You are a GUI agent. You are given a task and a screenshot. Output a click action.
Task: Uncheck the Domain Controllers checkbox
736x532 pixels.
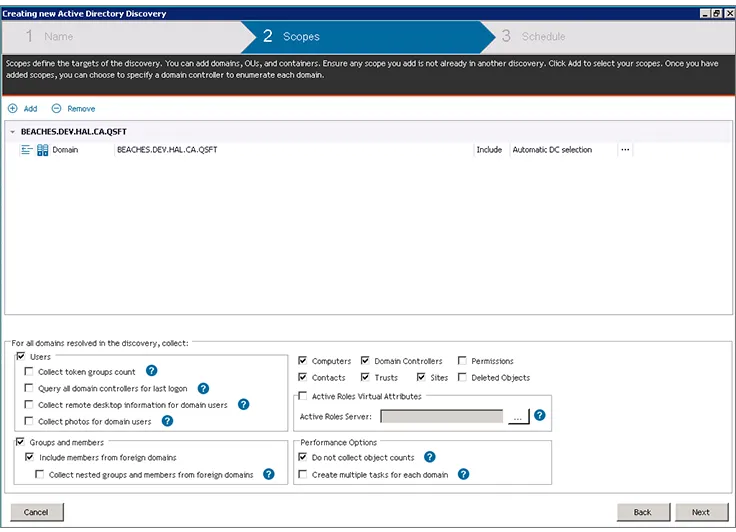pyautogui.click(x=365, y=361)
